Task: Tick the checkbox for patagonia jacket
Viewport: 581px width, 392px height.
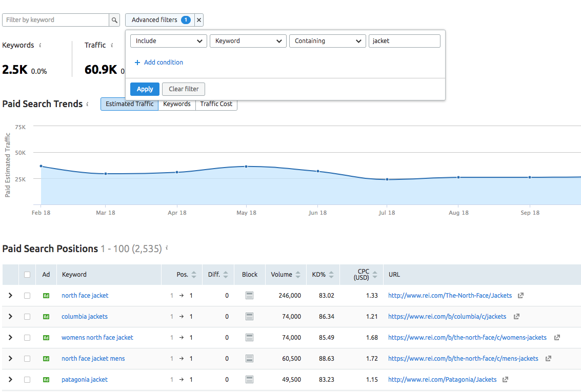Action: tap(27, 379)
